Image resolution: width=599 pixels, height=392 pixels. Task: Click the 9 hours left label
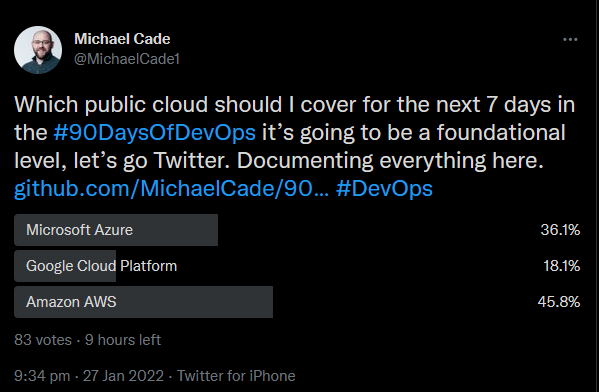coord(123,340)
